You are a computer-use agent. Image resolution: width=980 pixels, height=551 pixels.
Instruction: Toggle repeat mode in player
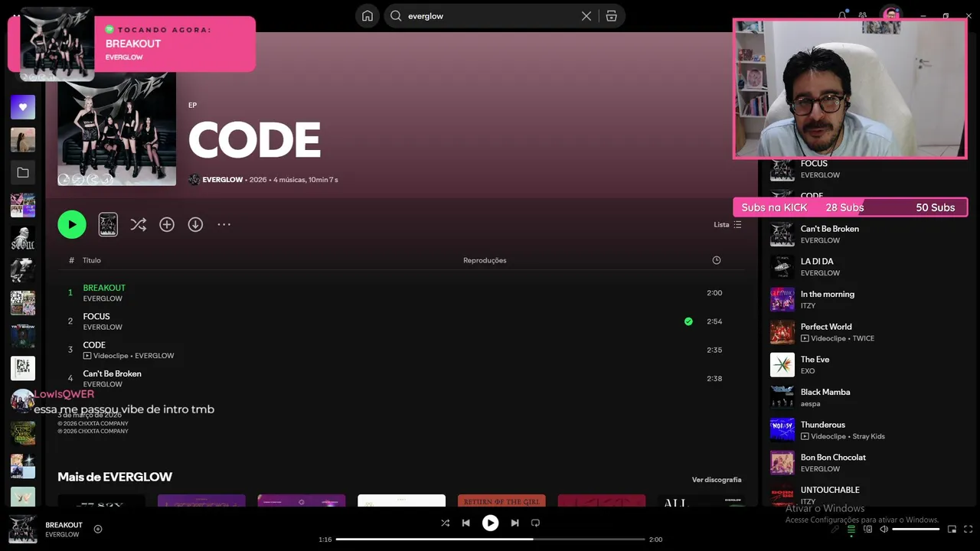click(x=535, y=523)
